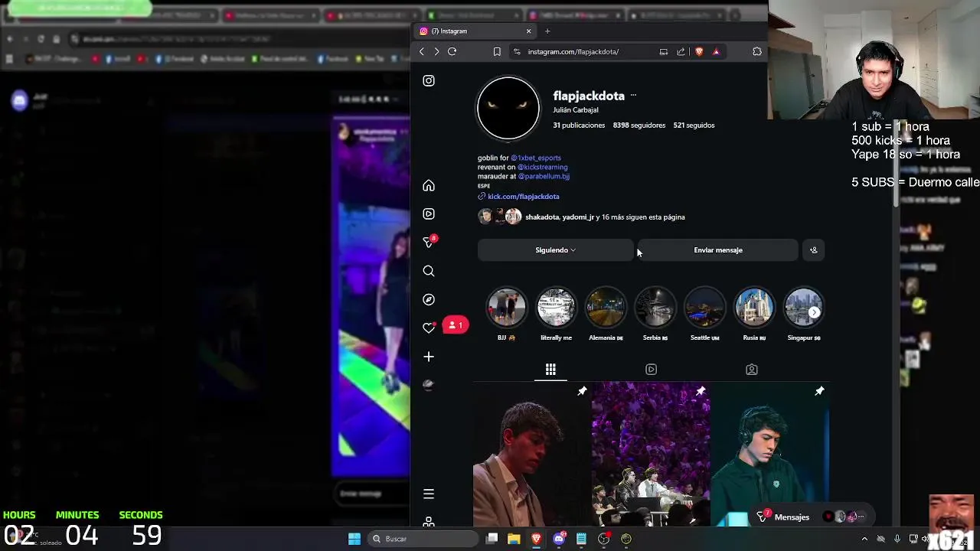The image size is (980, 551).
Task: Open the hamburger More menu in sidebar
Action: coord(429,494)
